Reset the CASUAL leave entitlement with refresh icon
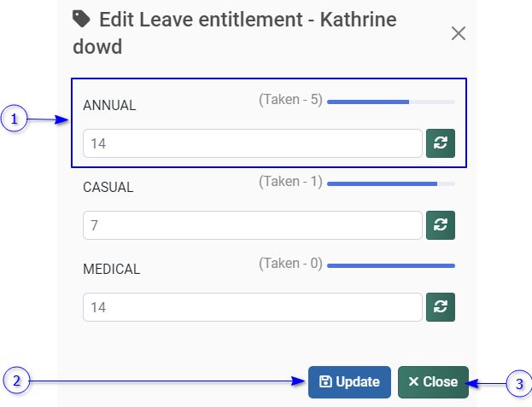Screen dimensions: 532x407 (441, 225)
